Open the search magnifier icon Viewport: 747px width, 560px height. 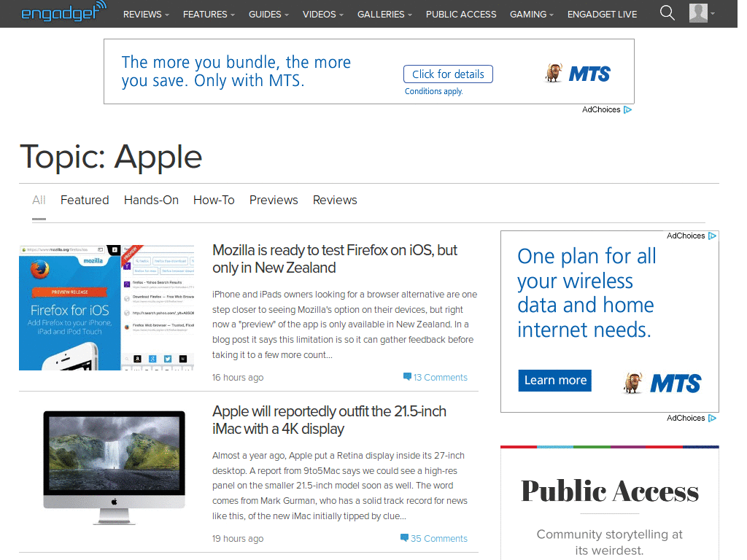[667, 13]
